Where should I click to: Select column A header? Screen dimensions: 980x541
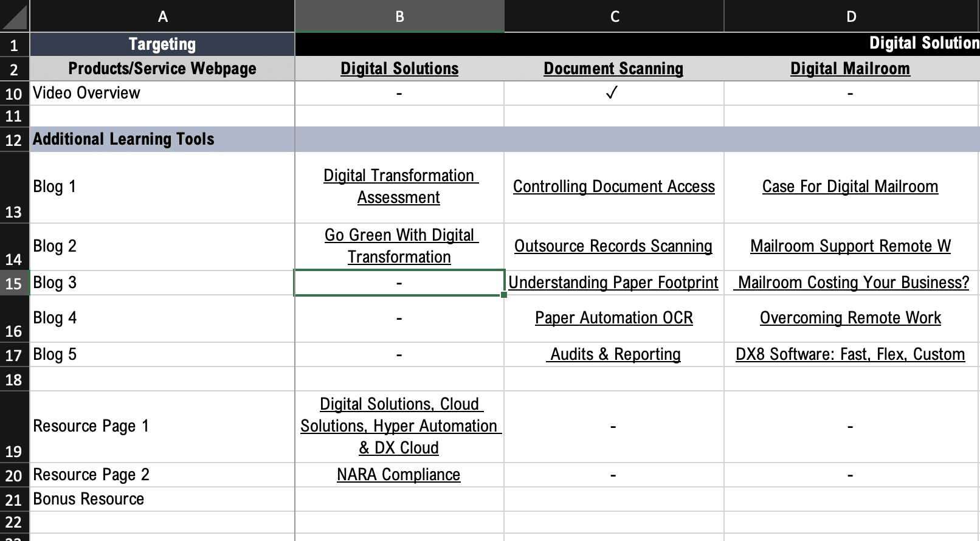pos(162,16)
